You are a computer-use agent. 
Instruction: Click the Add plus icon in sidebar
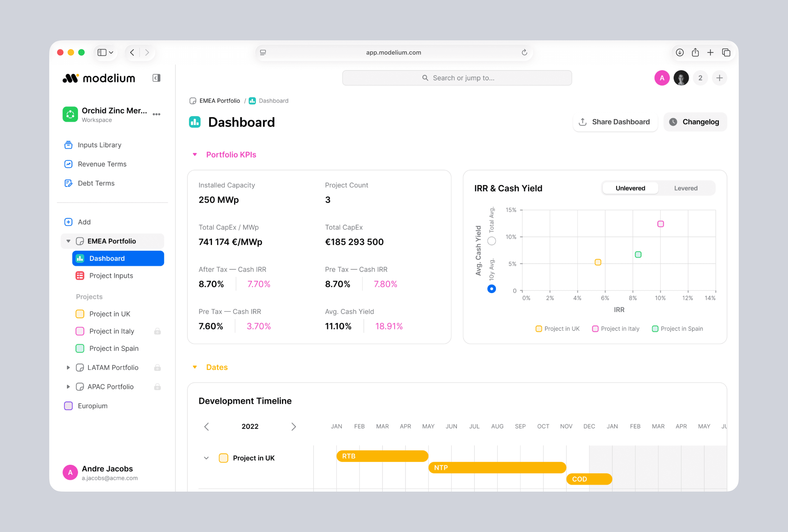coord(68,222)
